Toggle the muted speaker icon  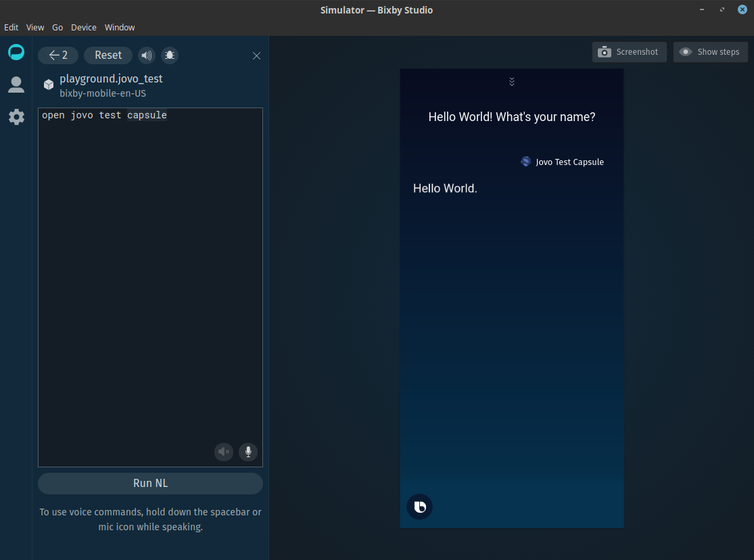pyautogui.click(x=224, y=452)
